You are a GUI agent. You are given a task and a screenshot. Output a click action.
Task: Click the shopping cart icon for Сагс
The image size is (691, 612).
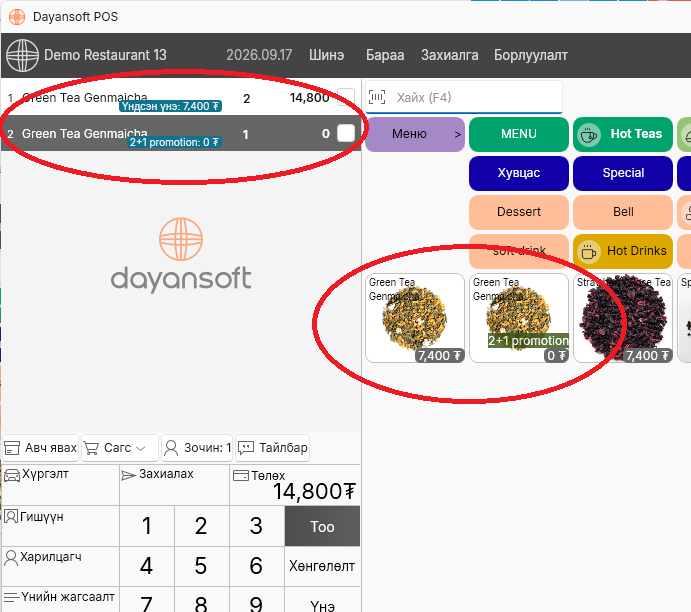[x=91, y=448]
